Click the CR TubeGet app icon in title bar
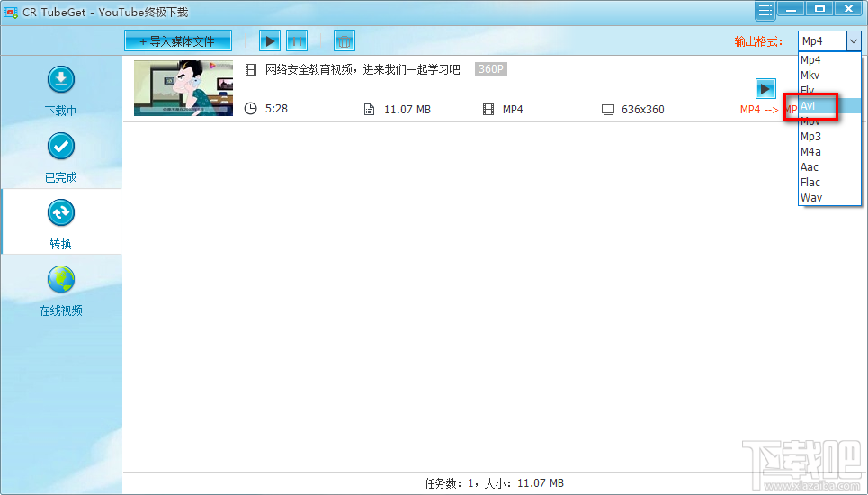Image resolution: width=868 pixels, height=495 pixels. [x=11, y=12]
